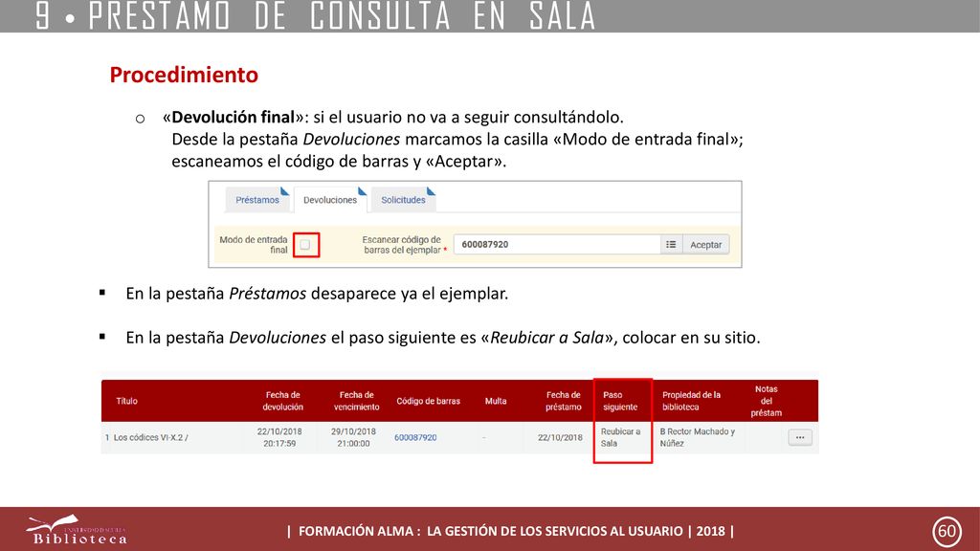This screenshot has height=551, width=980.
Task: Click the Biblioteca logo in the footer
Action: [x=77, y=530]
